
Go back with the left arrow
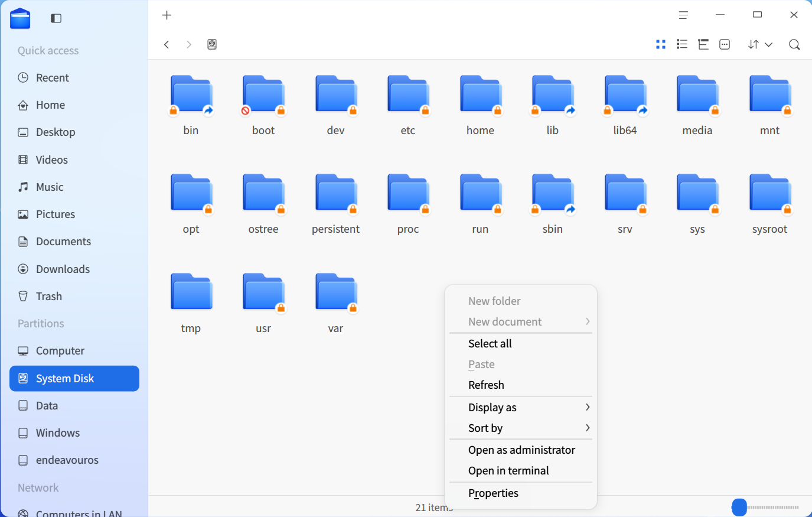point(167,44)
